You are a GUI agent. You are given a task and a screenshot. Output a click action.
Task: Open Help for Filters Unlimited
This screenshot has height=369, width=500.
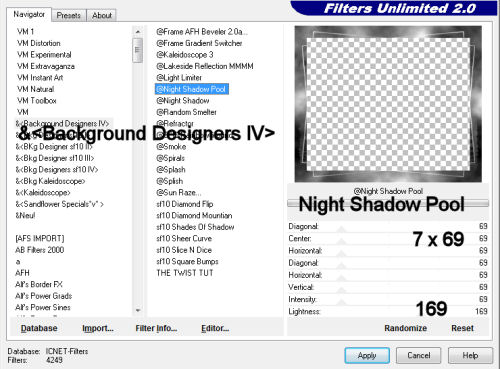pos(470,355)
